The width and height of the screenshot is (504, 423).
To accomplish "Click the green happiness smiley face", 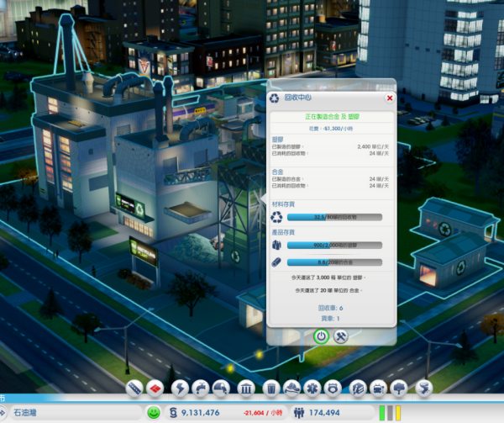I will 154,412.
